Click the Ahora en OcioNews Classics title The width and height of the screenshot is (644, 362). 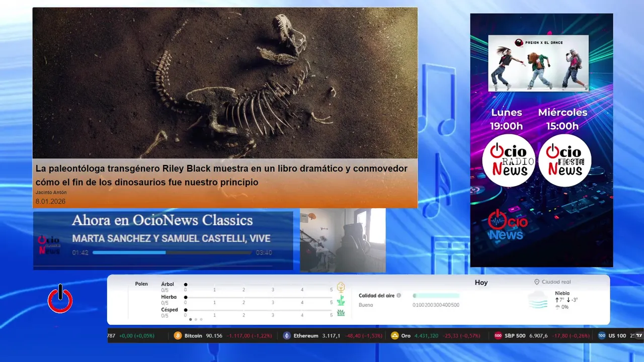pyautogui.click(x=162, y=220)
